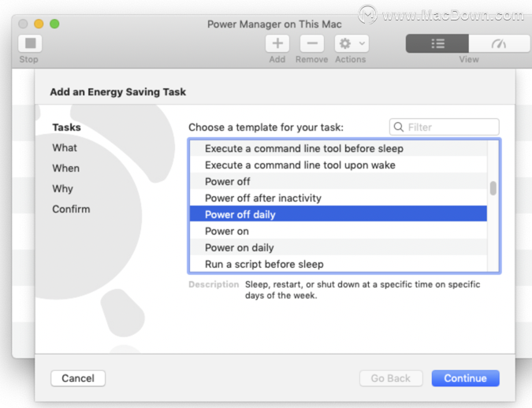Select the Power off daily template
The width and height of the screenshot is (532, 408).
[338, 214]
